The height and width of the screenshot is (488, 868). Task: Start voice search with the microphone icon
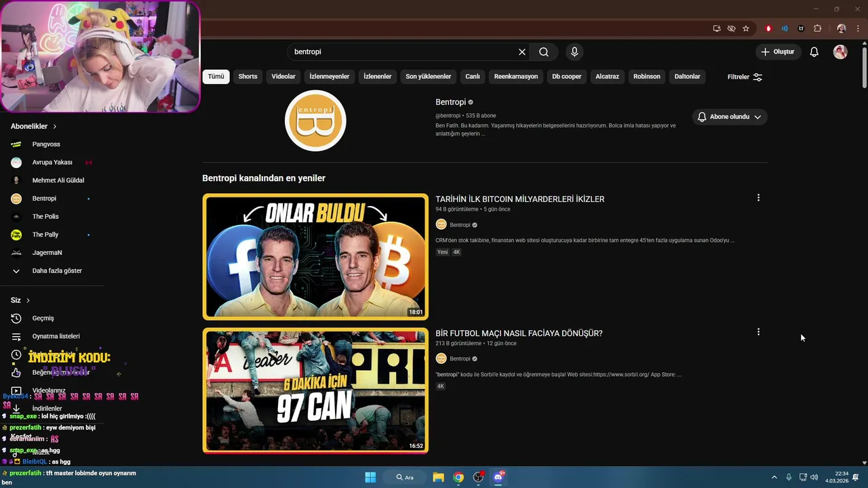[x=574, y=52]
